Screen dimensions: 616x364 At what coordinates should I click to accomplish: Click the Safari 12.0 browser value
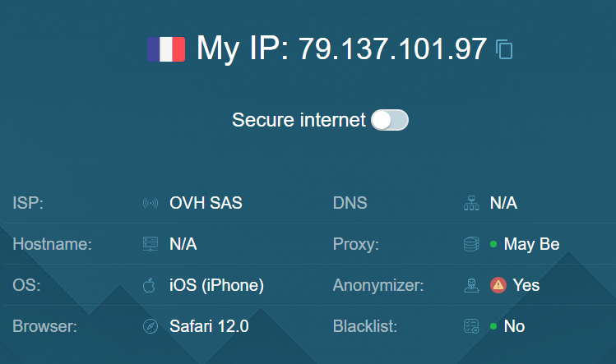209,326
